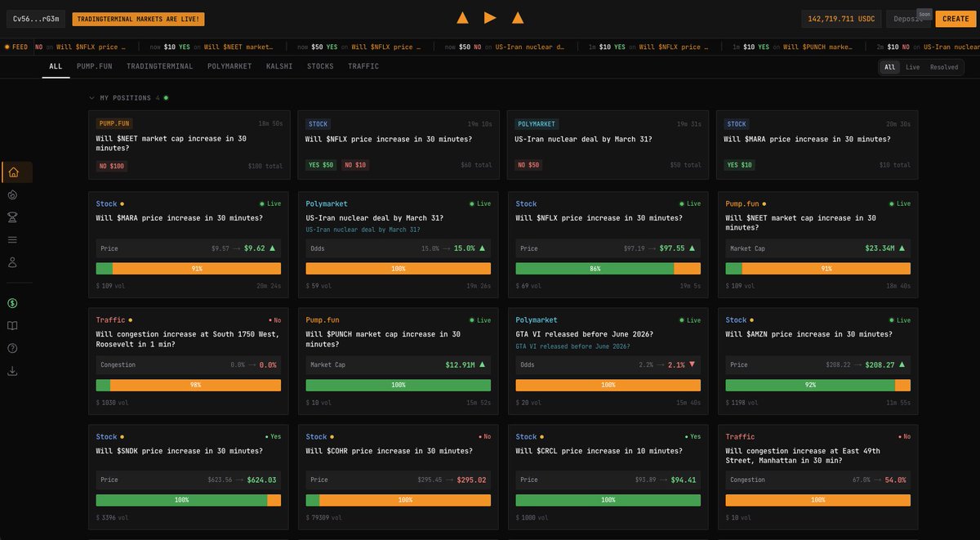The image size is (980, 540).
Task: Open the trophy leaderboard icon in sidebar
Action: 12,217
